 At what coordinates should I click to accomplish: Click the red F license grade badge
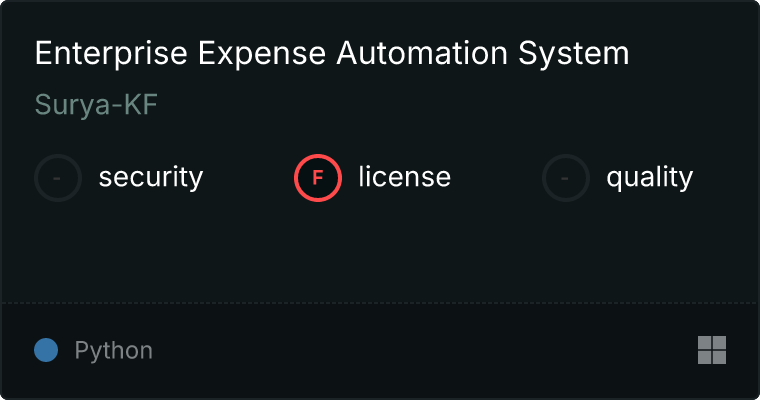click(318, 178)
